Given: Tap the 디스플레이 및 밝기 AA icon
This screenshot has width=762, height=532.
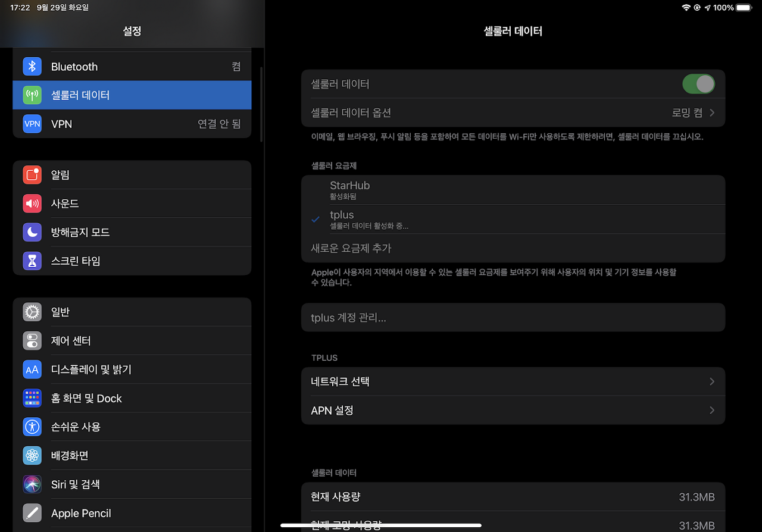Looking at the screenshot, I should [32, 370].
